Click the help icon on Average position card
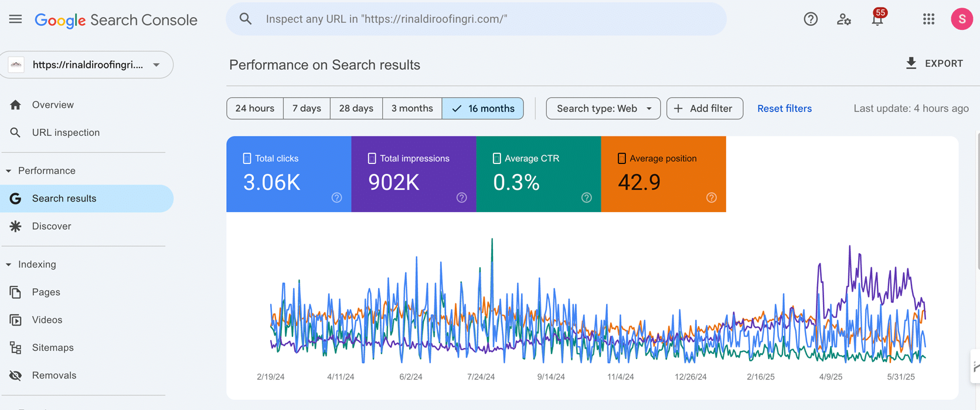 [711, 197]
